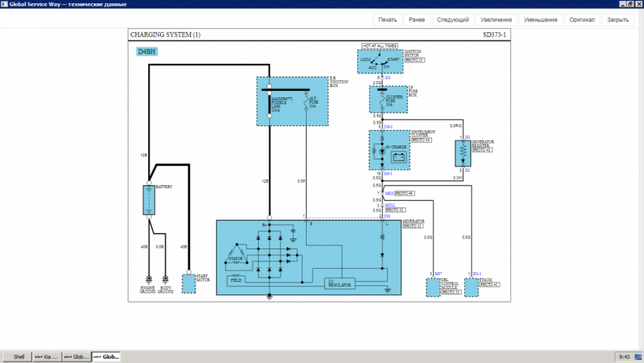Switch to Kia taskbar window
Image resolution: width=644 pixels, height=363 pixels.
click(47, 357)
